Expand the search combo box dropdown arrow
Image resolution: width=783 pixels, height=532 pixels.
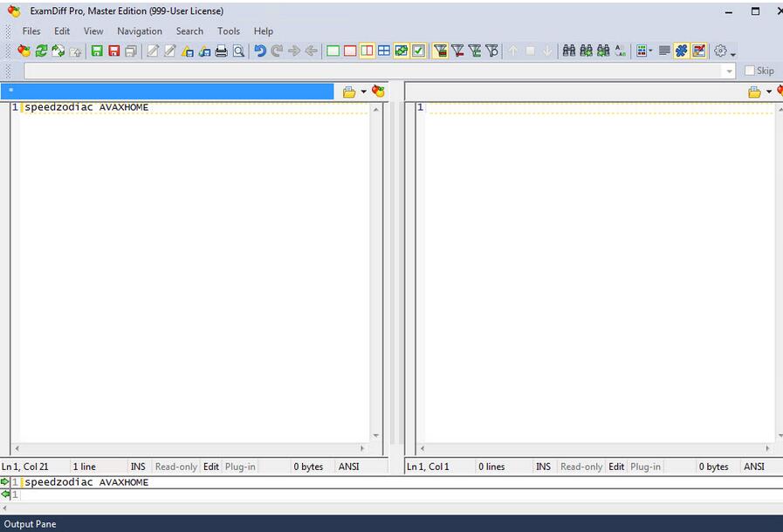[729, 72]
